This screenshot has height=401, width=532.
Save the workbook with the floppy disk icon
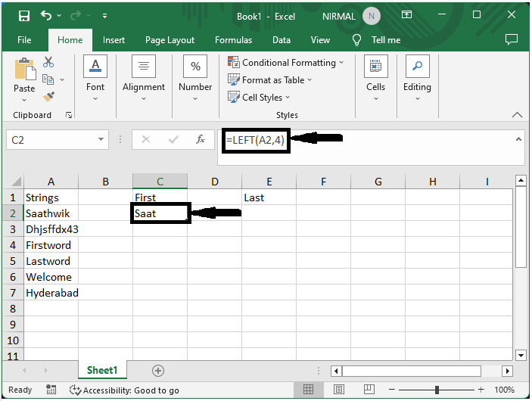pyautogui.click(x=24, y=16)
